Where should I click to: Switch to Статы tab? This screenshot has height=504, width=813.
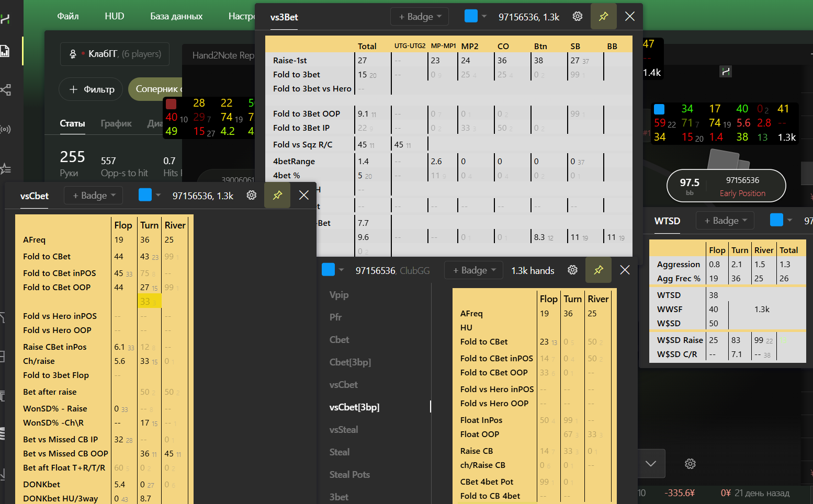[72, 123]
